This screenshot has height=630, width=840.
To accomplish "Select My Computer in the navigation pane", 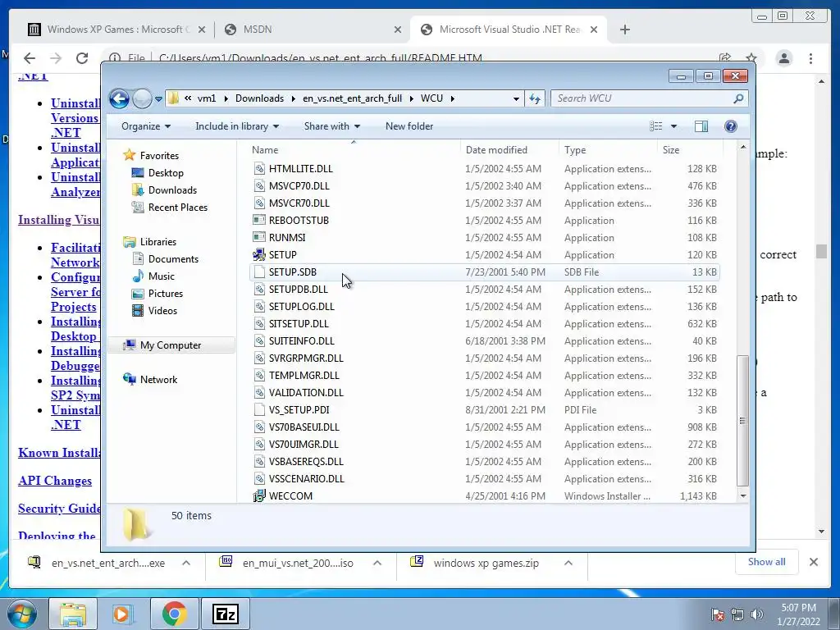I will point(171,345).
